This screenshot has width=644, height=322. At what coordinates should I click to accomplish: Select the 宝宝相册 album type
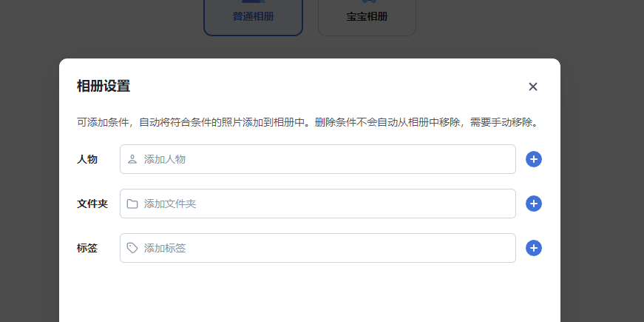pyautogui.click(x=367, y=16)
